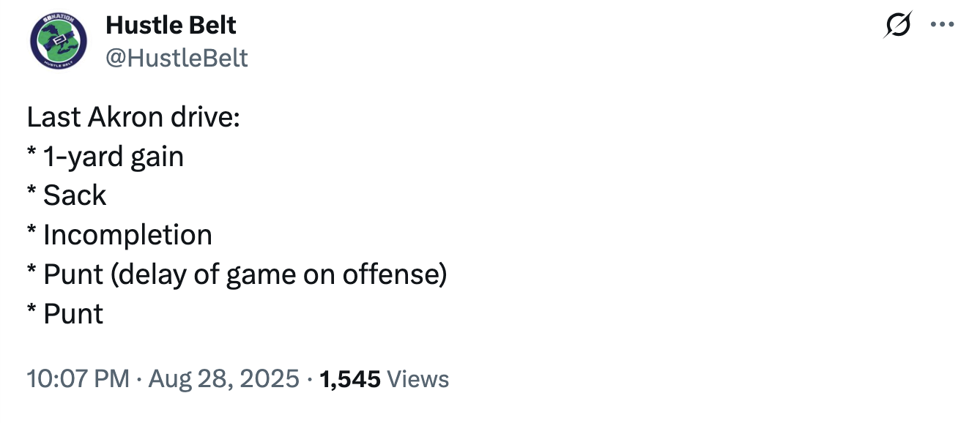Select the Aug 28, 2025 date
This screenshot has width=980, height=423.
[x=223, y=378]
